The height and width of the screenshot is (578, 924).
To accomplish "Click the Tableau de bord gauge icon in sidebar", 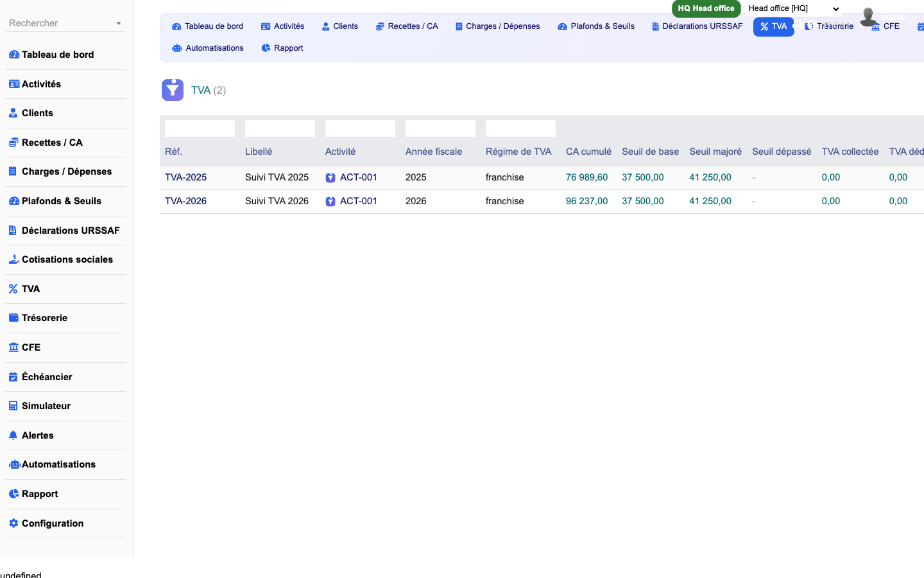I will (x=13, y=55).
